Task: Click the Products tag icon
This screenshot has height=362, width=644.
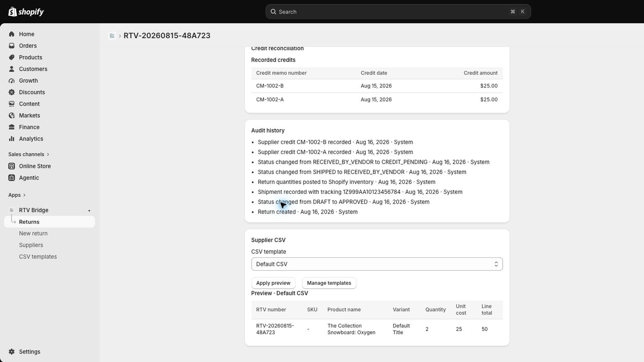Action: pos(12,58)
